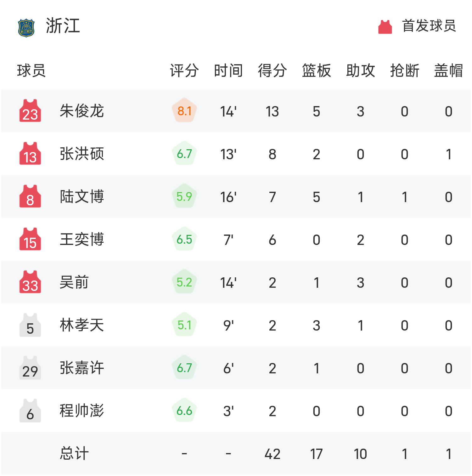Click the 篮板 column header

coord(316,71)
